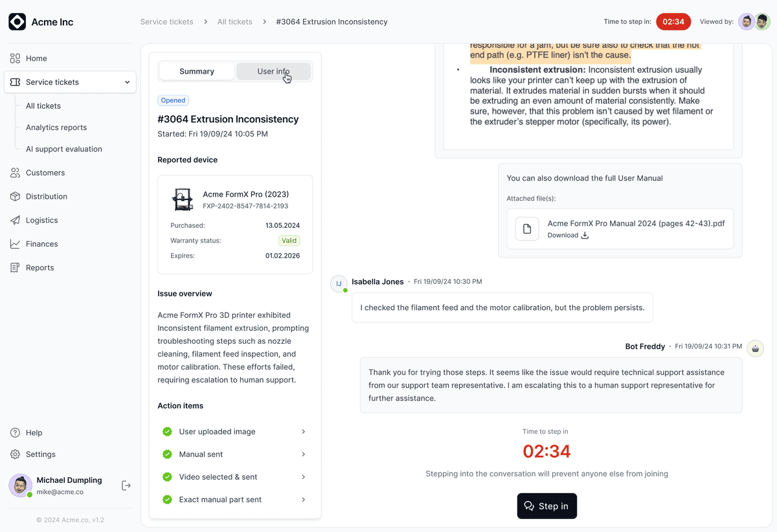Viewport: 777px width, 532px height.
Task: Collapse the Service tickets dropdown chevron
Action: [127, 82]
